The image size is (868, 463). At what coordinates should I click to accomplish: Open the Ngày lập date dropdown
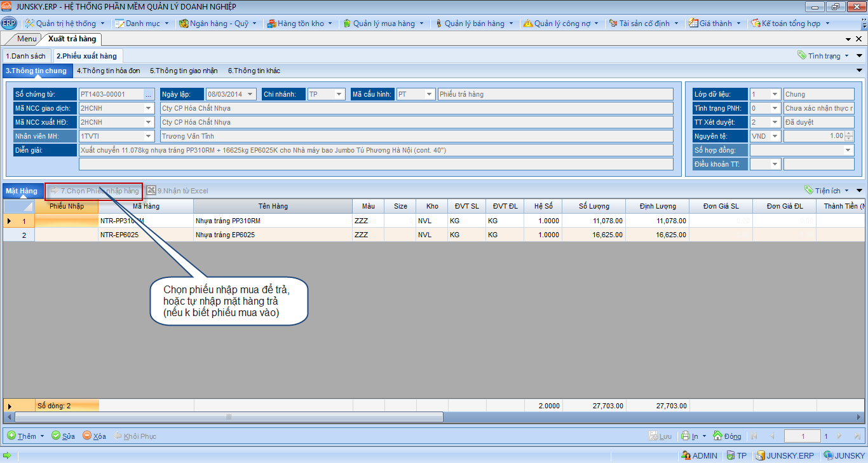coord(250,94)
